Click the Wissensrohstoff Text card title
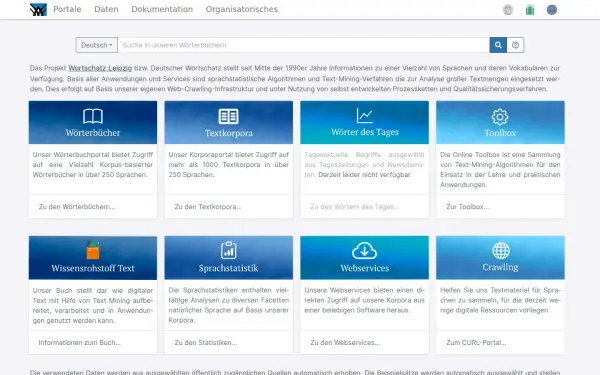The image size is (600, 375). [93, 268]
